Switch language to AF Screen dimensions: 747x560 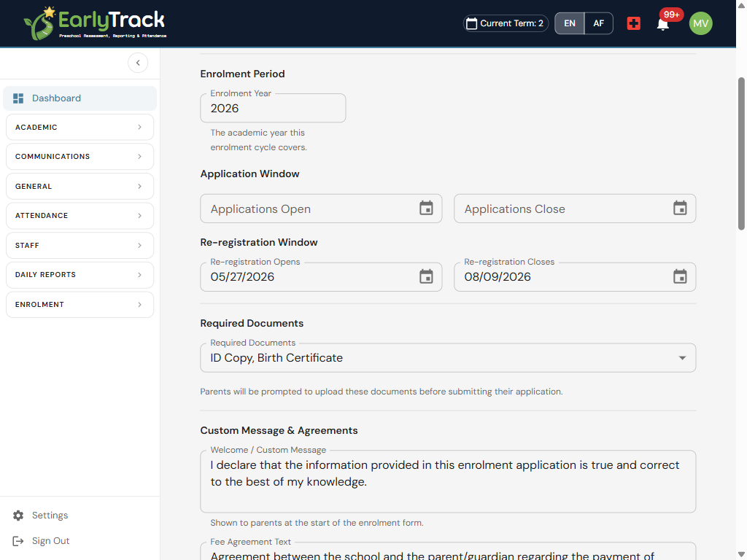[598, 23]
